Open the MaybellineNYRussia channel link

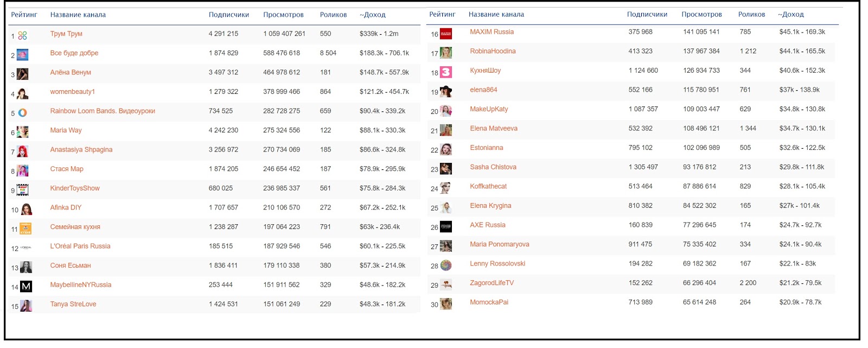click(81, 284)
